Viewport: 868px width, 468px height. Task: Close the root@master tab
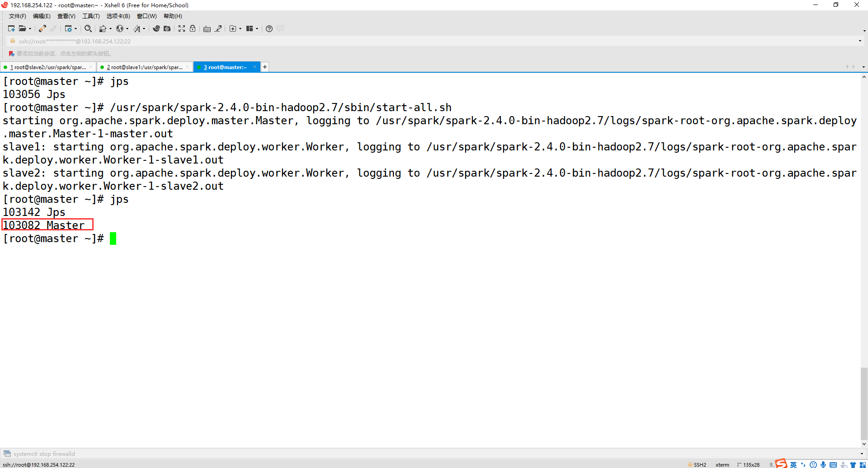click(255, 67)
